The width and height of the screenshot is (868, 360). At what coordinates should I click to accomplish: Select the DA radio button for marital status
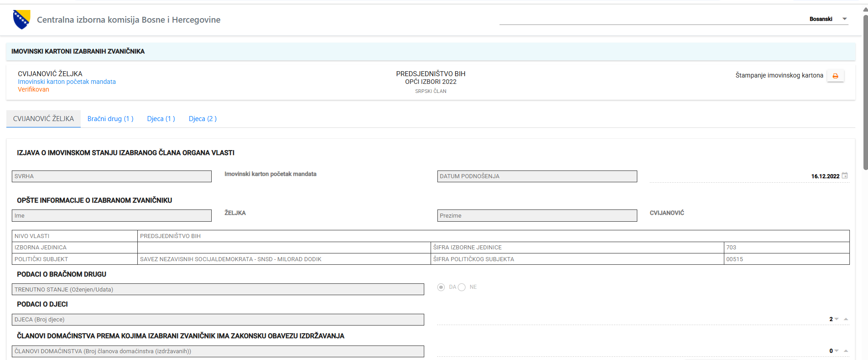coord(441,287)
